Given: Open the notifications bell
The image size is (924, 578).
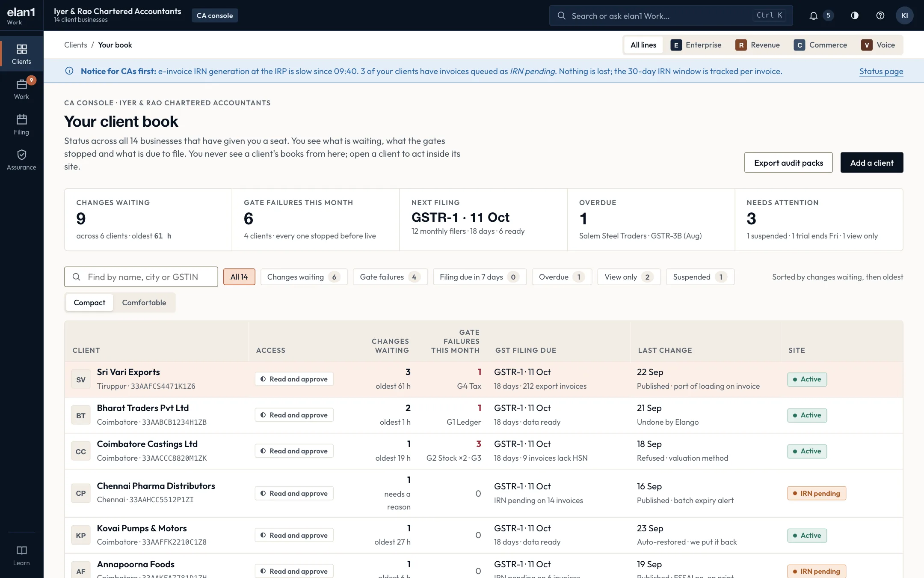Looking at the screenshot, I should tap(813, 16).
